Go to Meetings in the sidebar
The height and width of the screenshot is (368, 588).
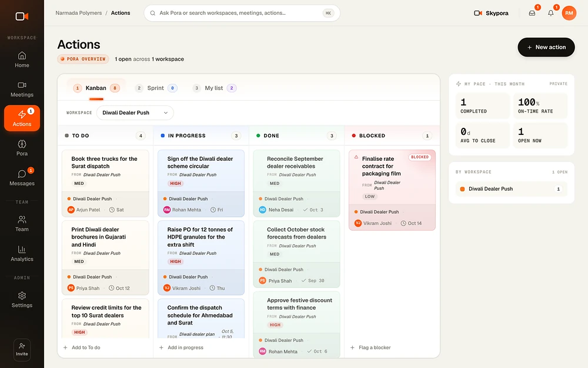(22, 89)
